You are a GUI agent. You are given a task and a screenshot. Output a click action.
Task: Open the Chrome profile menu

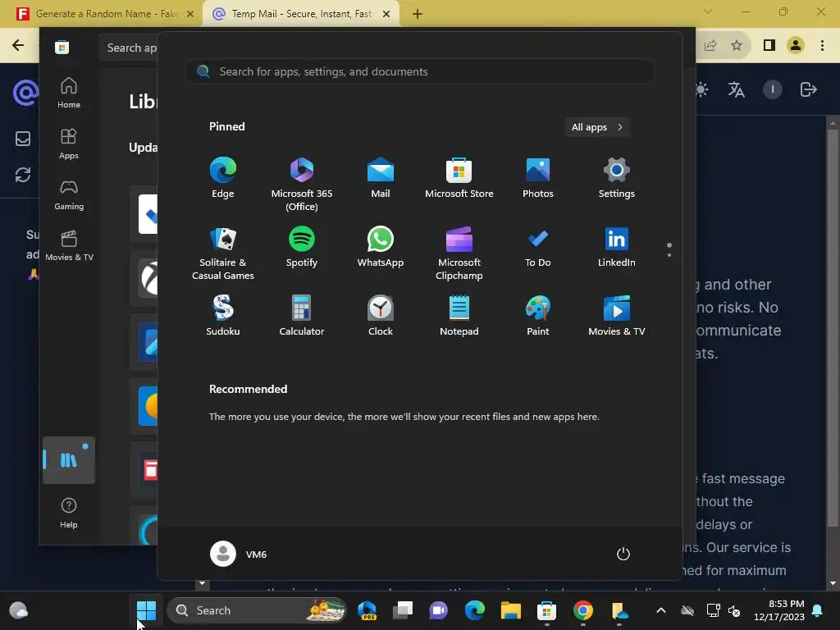click(796, 45)
